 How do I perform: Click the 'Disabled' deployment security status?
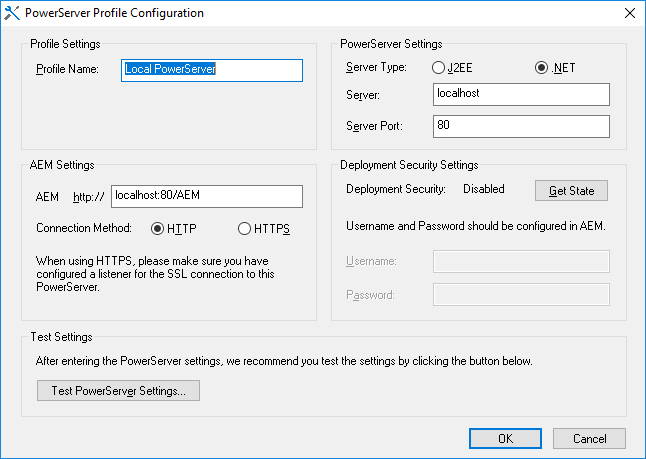coord(484,189)
